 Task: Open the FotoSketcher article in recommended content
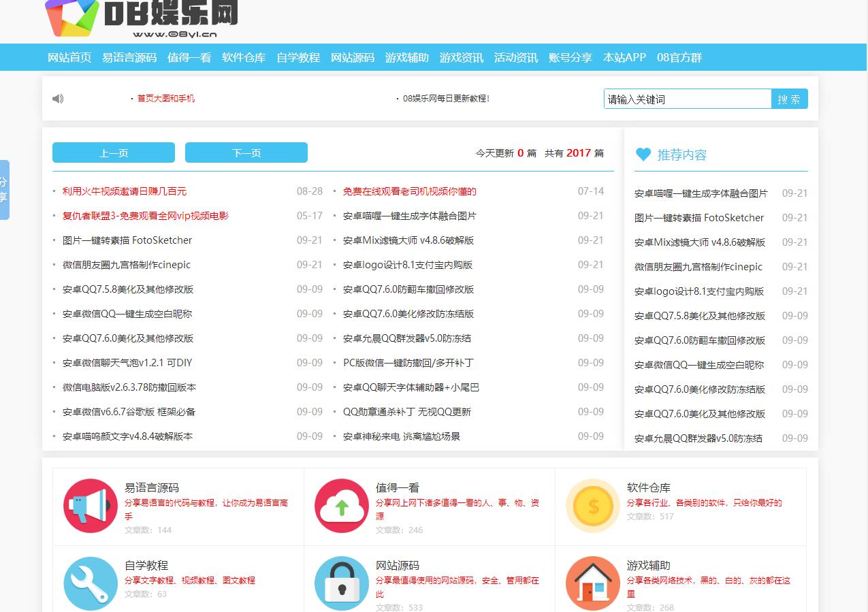[x=699, y=217]
